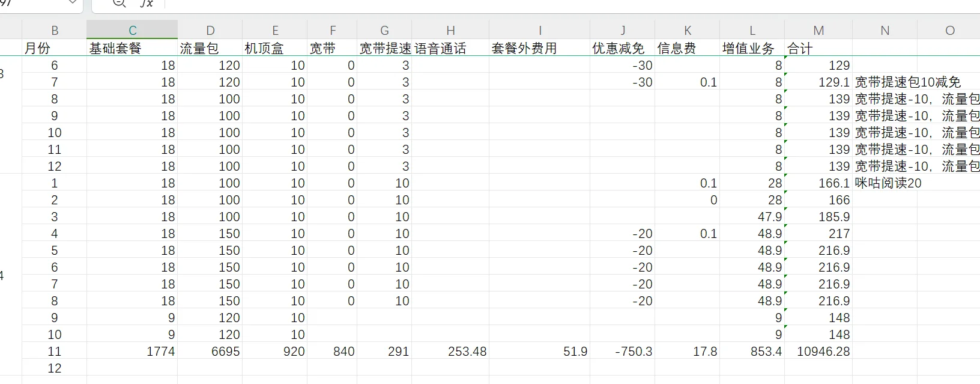This screenshot has height=384, width=980.
Task: Select month cell 2 in column B
Action: tap(55, 200)
